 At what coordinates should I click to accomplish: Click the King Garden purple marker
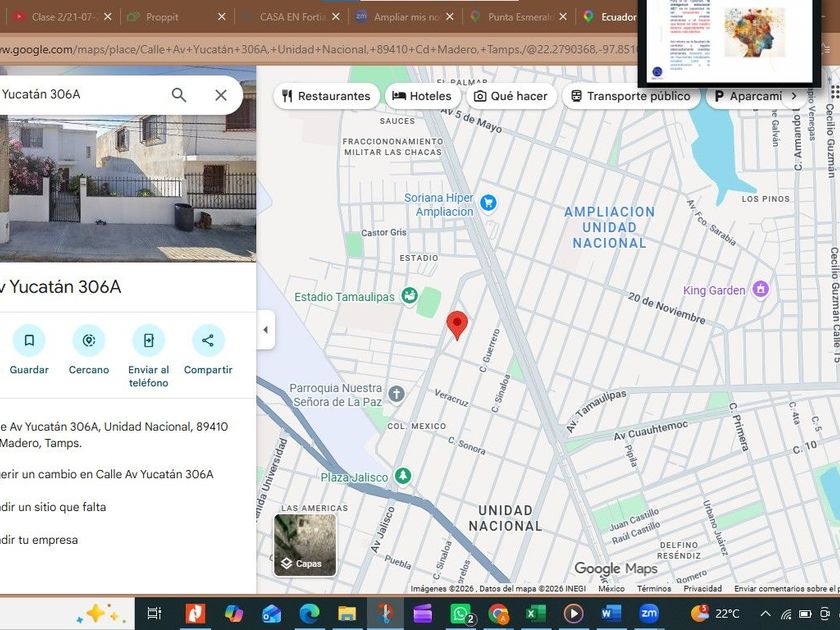[x=761, y=289]
